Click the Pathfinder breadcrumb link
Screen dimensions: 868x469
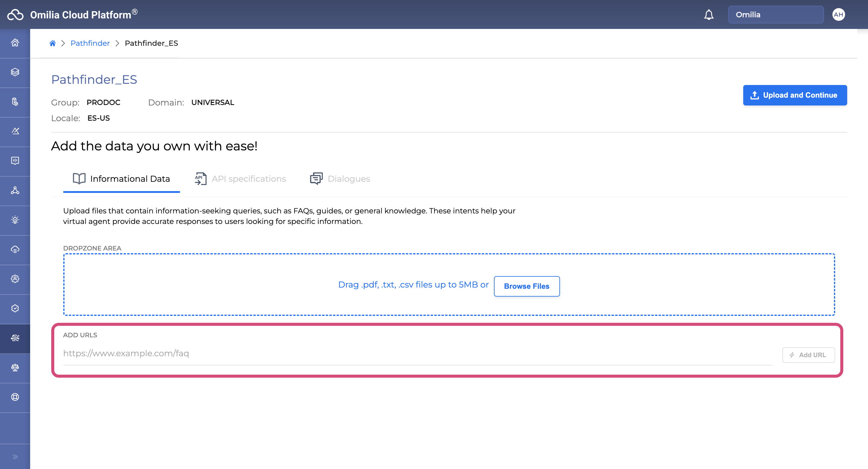pos(90,43)
